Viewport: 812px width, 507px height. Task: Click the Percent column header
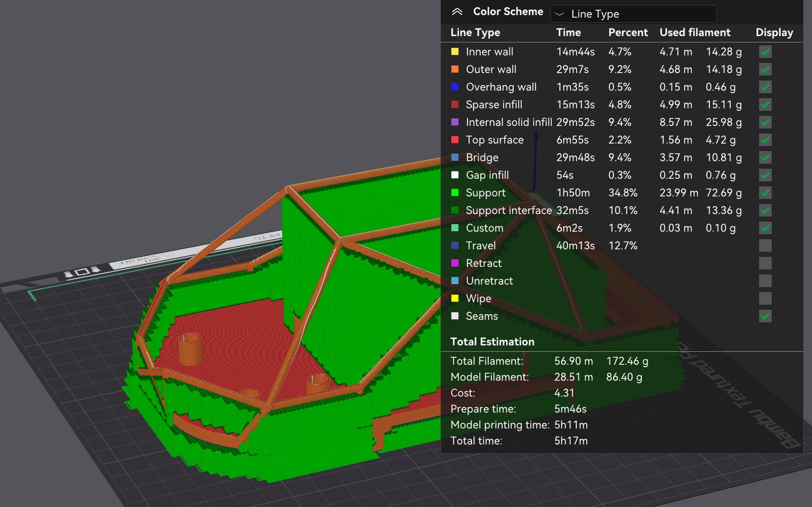tap(628, 32)
